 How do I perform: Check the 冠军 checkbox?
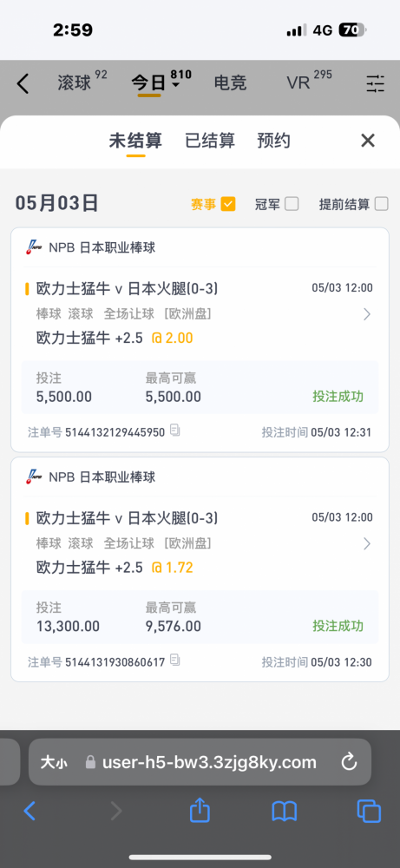pos(292,204)
